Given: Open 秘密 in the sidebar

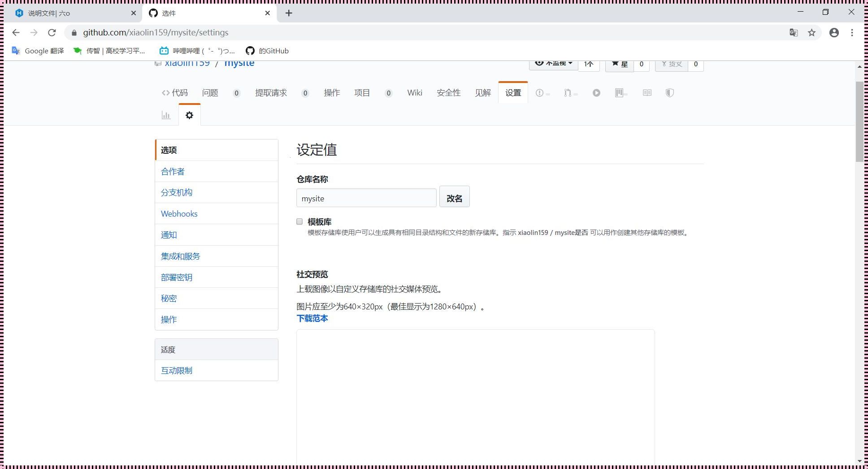Looking at the screenshot, I should [x=217, y=298].
